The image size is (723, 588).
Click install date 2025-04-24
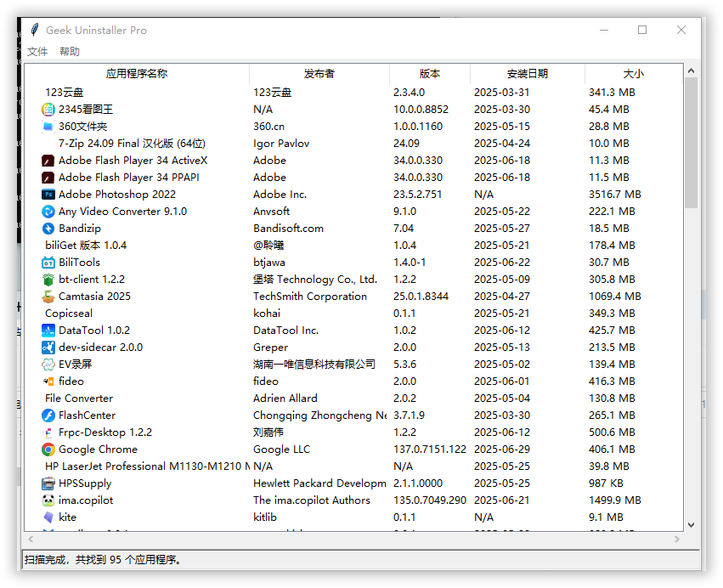point(502,144)
